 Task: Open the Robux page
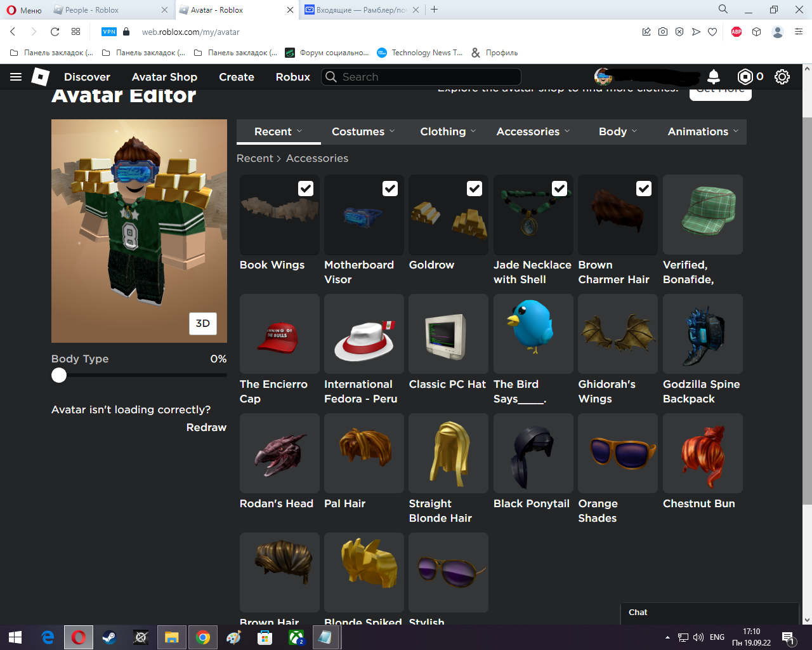[x=293, y=77]
